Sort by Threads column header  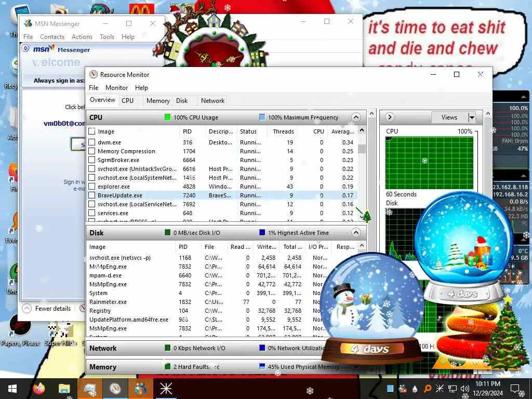[x=281, y=131]
